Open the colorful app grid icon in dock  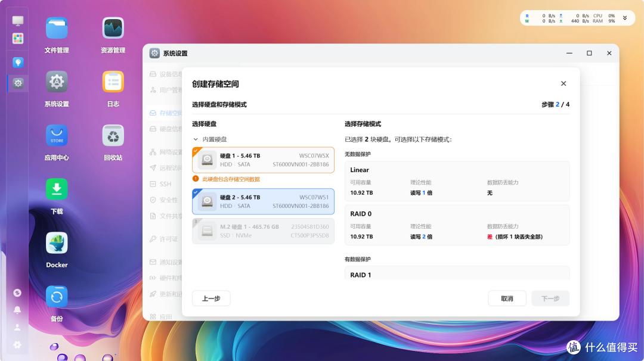tap(18, 39)
